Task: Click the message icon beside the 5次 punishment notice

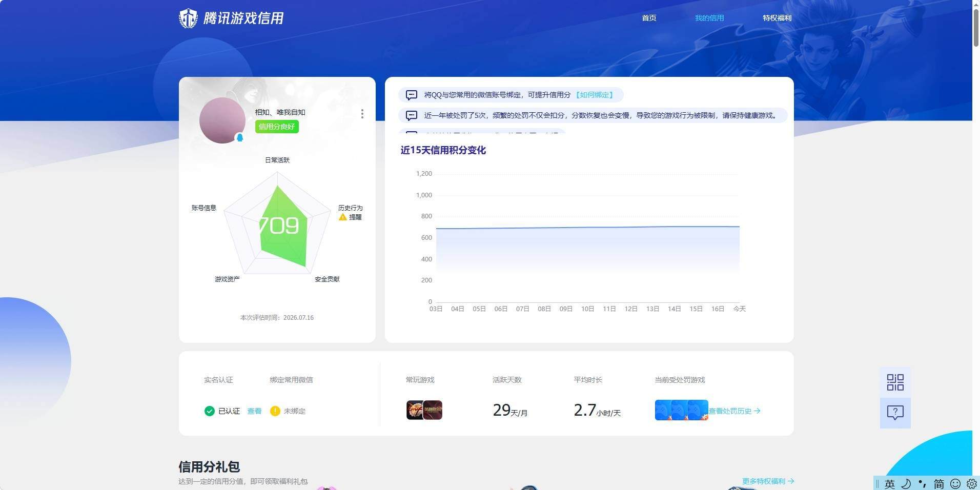Action: pyautogui.click(x=411, y=116)
